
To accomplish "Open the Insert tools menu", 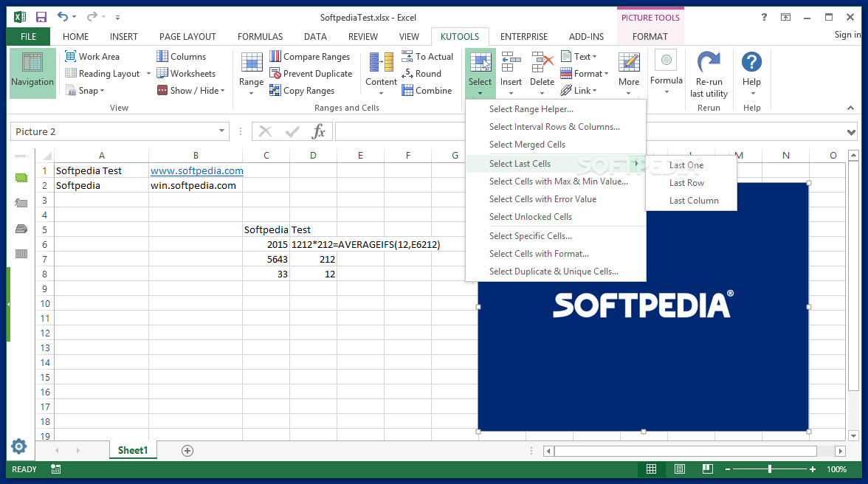I will click(x=511, y=73).
